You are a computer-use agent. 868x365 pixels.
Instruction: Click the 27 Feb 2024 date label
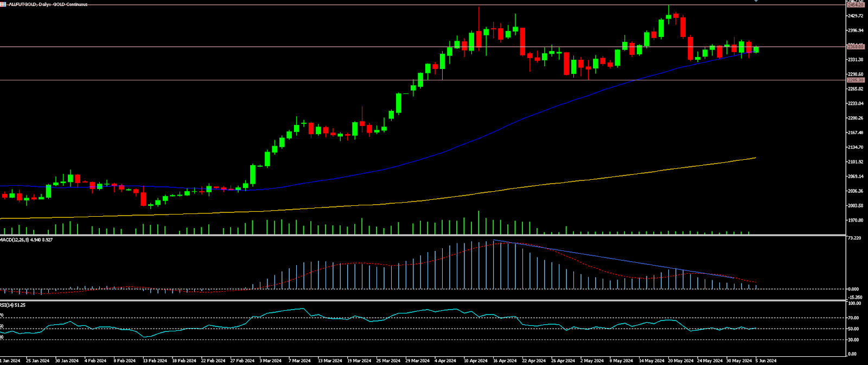click(x=242, y=361)
